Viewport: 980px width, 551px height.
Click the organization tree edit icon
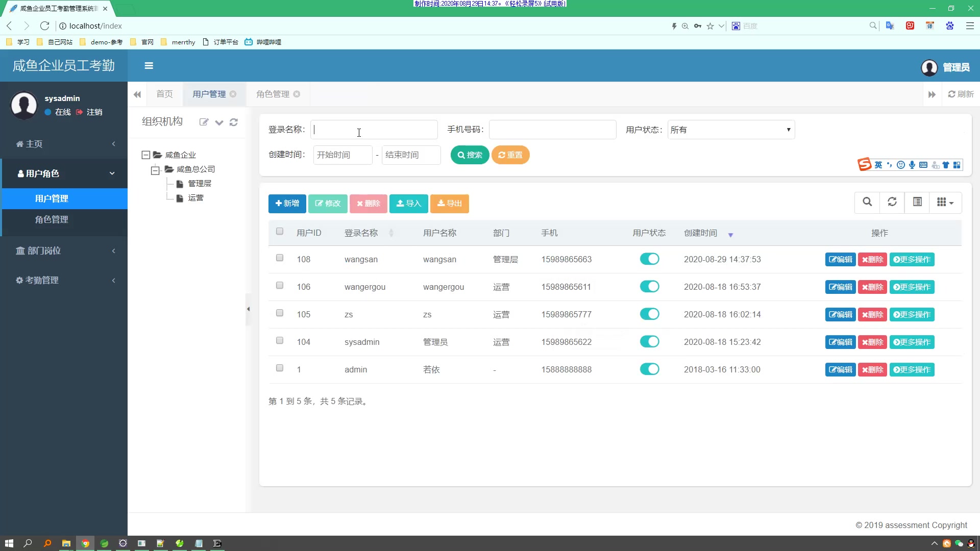coord(204,122)
